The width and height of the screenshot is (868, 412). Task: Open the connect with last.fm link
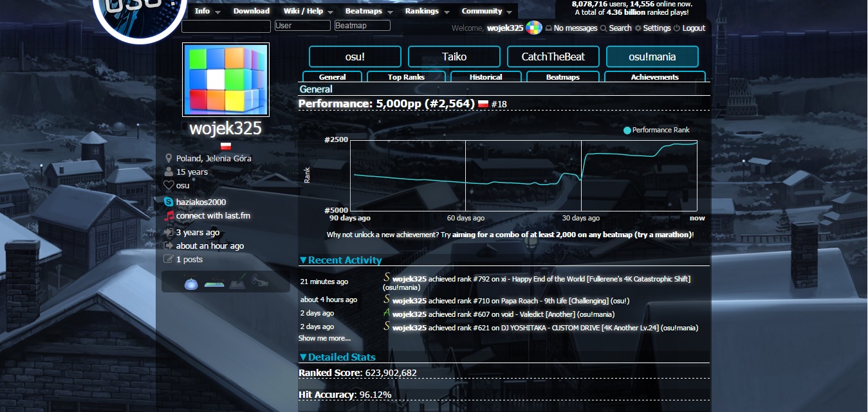click(213, 216)
